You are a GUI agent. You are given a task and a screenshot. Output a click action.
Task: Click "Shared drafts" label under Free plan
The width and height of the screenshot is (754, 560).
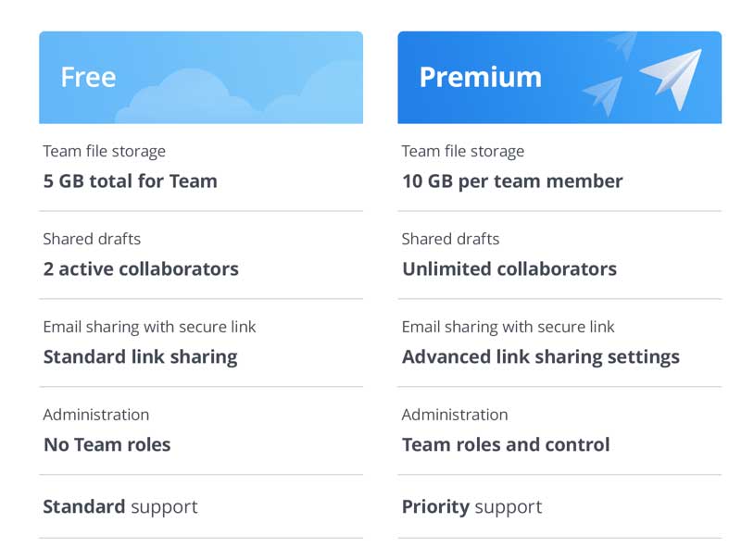click(x=92, y=239)
